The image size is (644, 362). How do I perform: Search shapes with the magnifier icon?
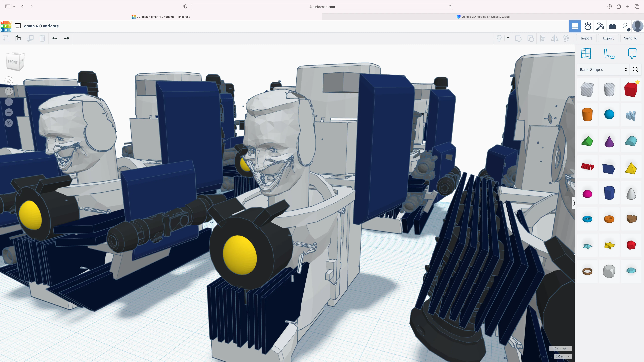(x=635, y=70)
